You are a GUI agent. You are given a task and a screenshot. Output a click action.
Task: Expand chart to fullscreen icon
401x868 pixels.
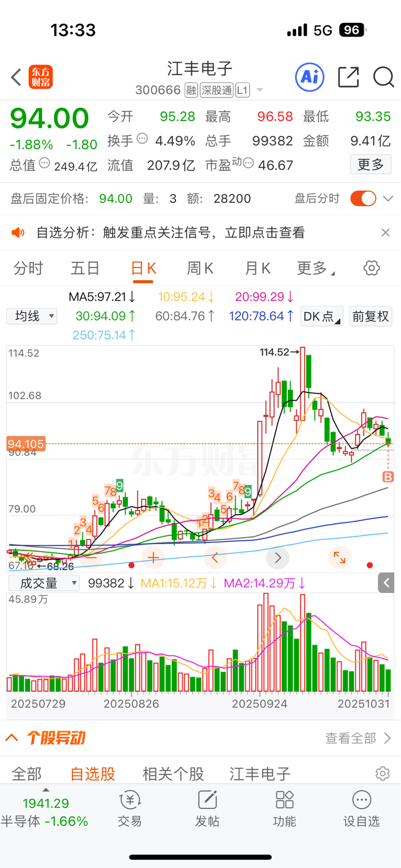pos(339,558)
